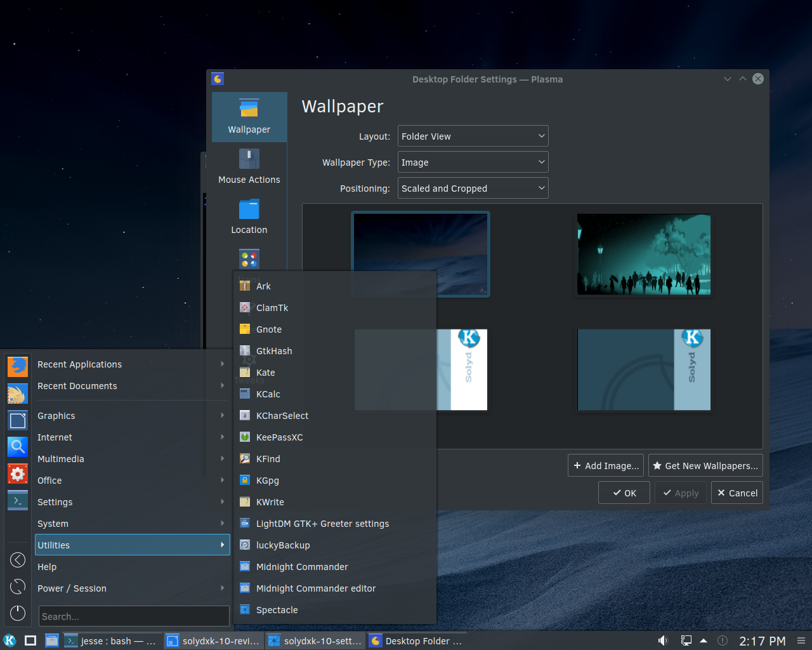Viewport: 812px width, 650px height.
Task: Open the Layout dropdown
Action: tap(473, 136)
